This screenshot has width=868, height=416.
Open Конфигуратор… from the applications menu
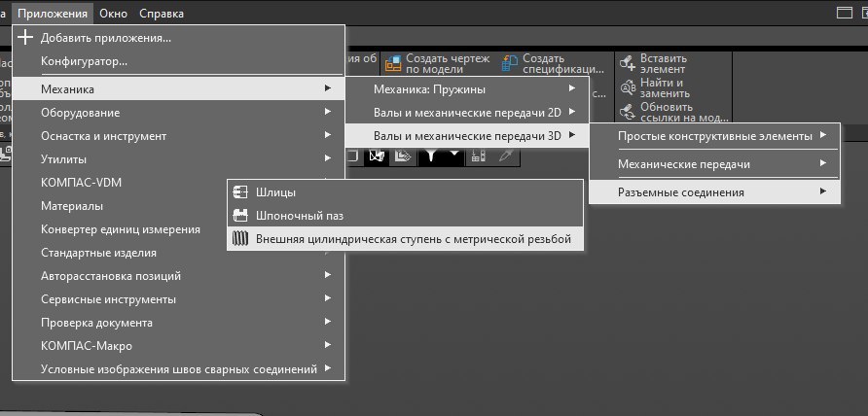[x=178, y=61]
